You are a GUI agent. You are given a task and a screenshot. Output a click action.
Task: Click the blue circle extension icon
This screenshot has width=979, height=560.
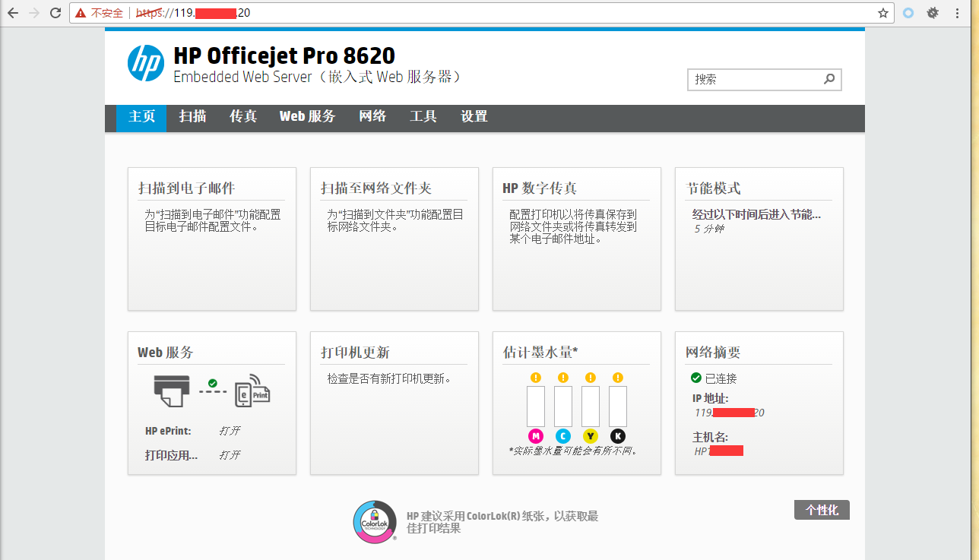[x=908, y=13]
